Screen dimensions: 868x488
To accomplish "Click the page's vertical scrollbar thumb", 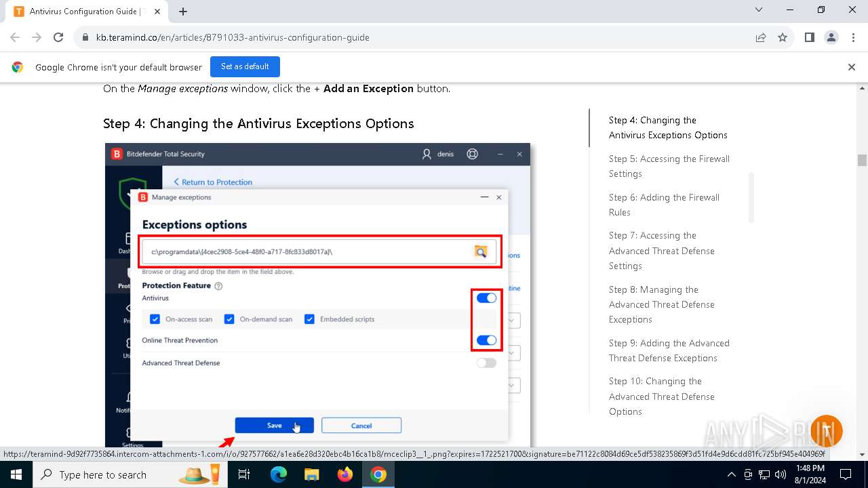I will click(x=862, y=160).
